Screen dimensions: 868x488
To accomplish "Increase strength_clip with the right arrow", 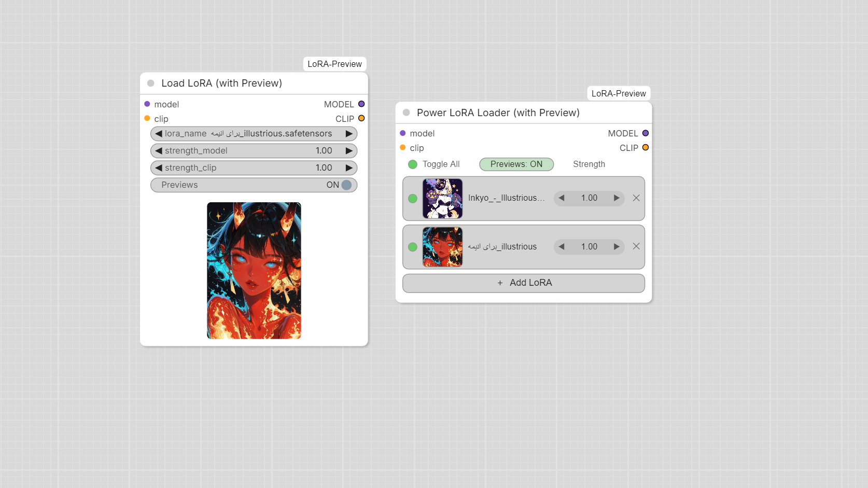I will pyautogui.click(x=349, y=168).
